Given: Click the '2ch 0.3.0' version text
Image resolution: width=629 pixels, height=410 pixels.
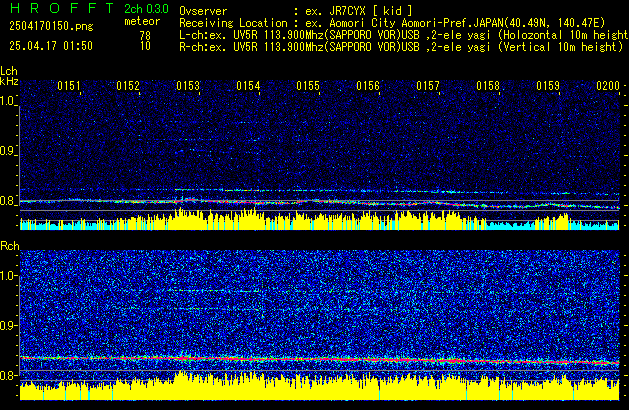Looking at the screenshot, I should 146,9.
